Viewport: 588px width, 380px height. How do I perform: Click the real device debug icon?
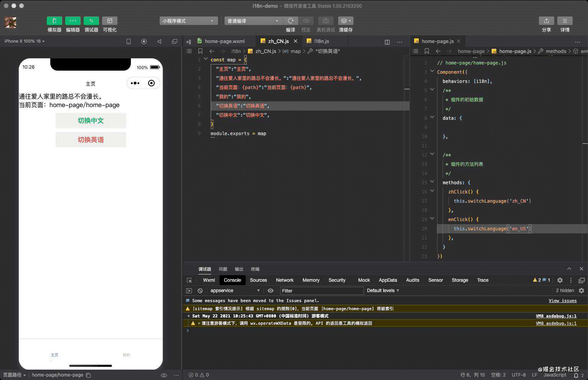point(325,21)
